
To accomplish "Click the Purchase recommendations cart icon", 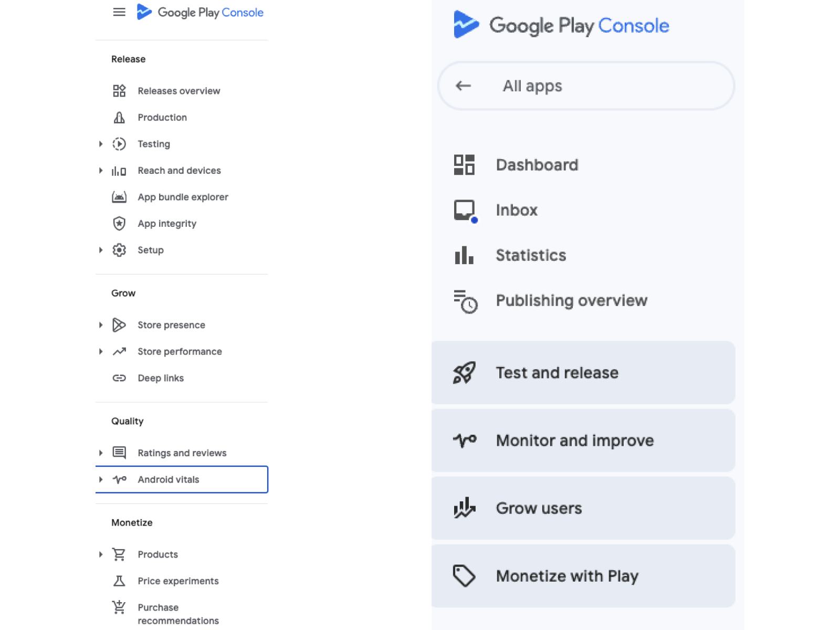I will pos(119,607).
